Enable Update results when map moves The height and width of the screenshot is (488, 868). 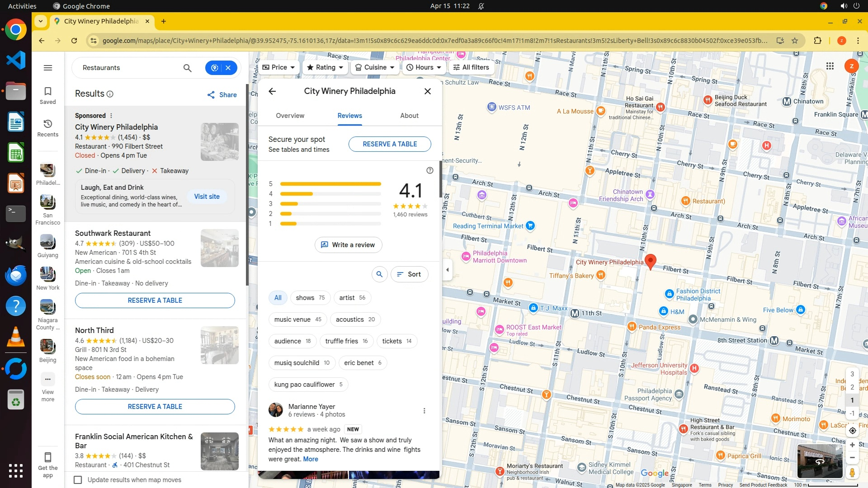tap(78, 480)
